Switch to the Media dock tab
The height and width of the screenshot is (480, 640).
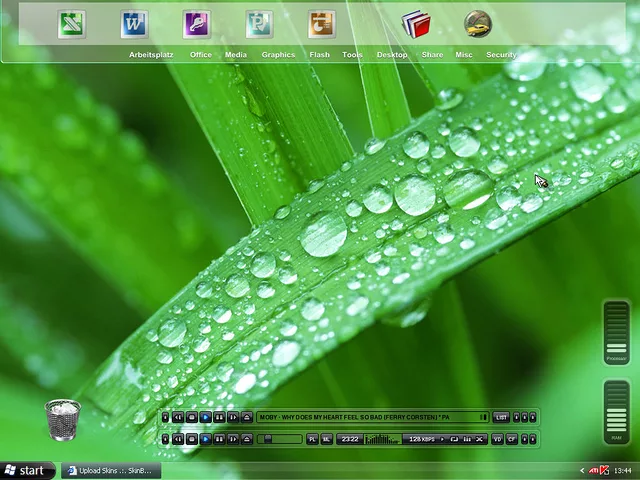coord(236,55)
